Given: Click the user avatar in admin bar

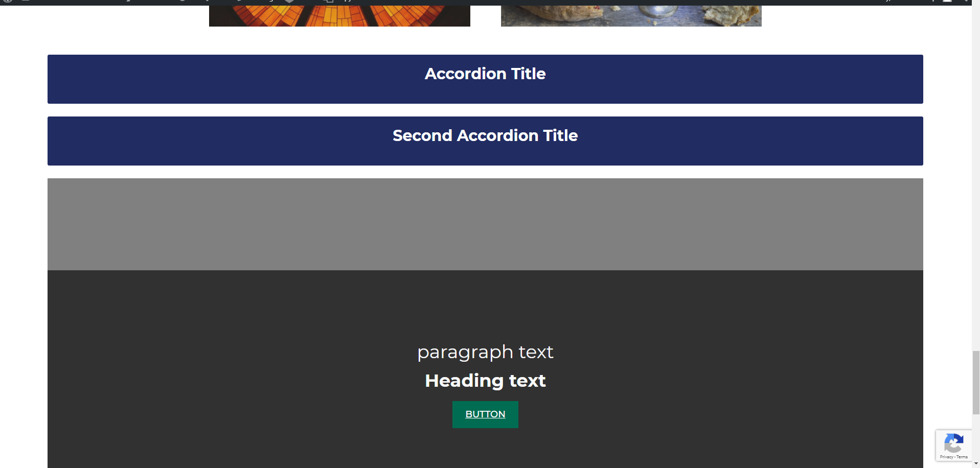Looking at the screenshot, I should click(947, 2).
